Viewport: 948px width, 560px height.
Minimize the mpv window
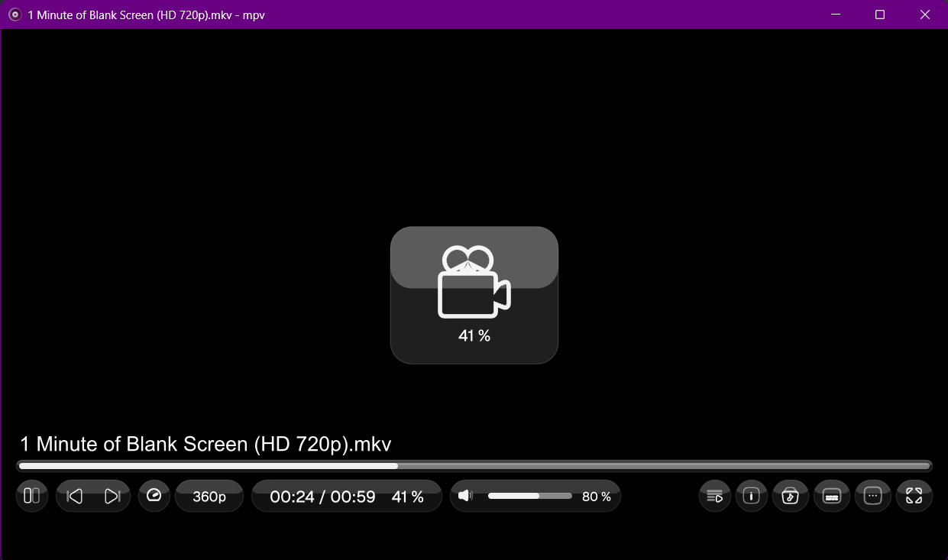coord(836,15)
